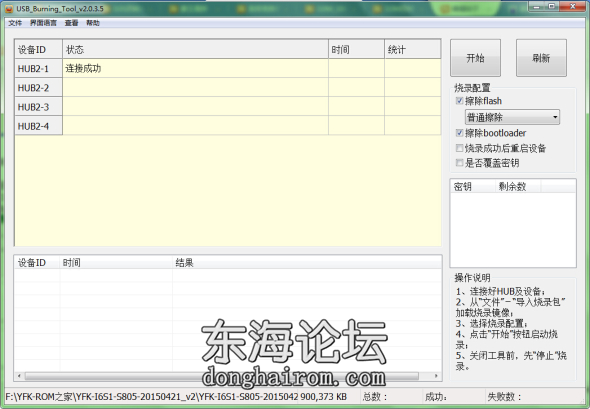Click the 失败数 status bar entry
Screen dimensions: 590x409
coord(504,397)
